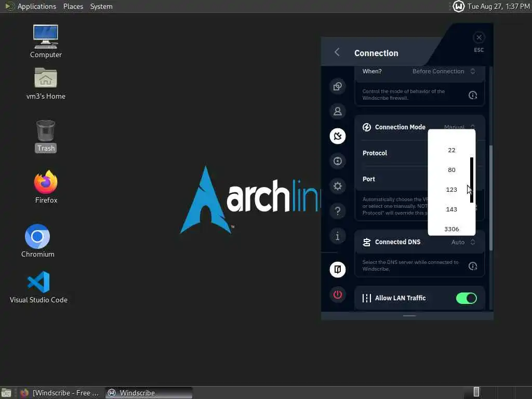The image size is (532, 399).
Task: Toggle off Allow LAN Traffic switch
Action: click(466, 298)
